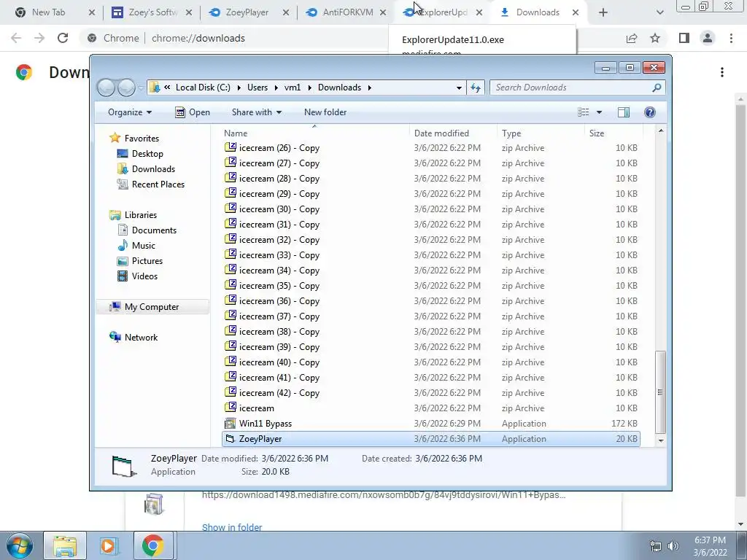Open the Organize dropdown menu
Image resolution: width=747 pixels, height=560 pixels.
pos(130,112)
